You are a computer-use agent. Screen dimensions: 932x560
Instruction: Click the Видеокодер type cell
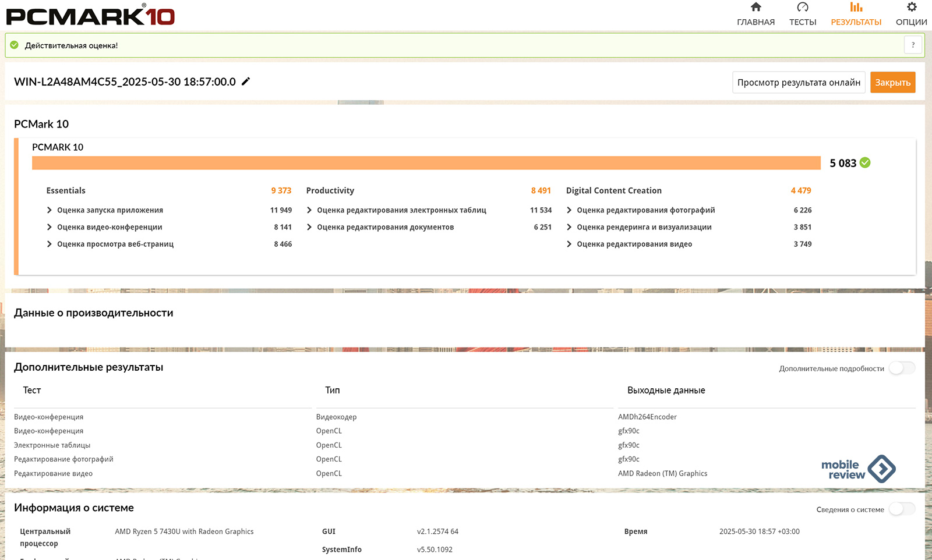coord(336,417)
